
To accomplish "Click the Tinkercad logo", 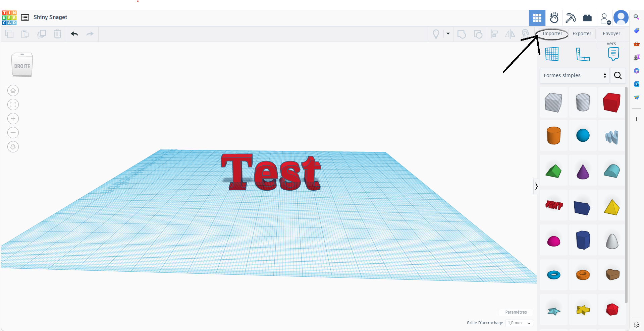I will [x=9, y=18].
